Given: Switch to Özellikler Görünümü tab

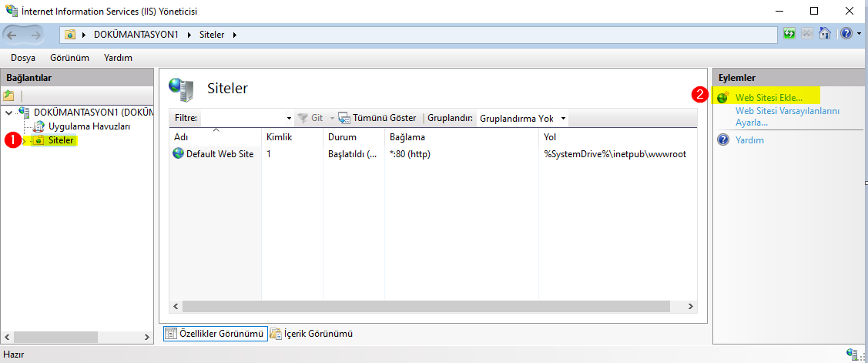Looking at the screenshot, I should point(216,334).
